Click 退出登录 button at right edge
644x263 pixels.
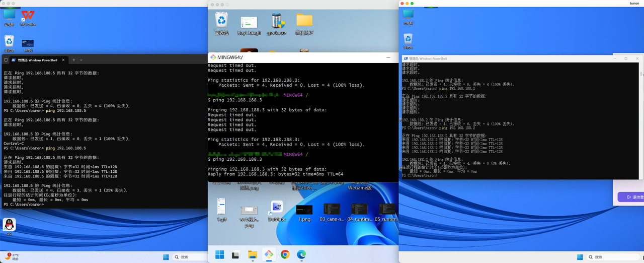[x=631, y=197]
